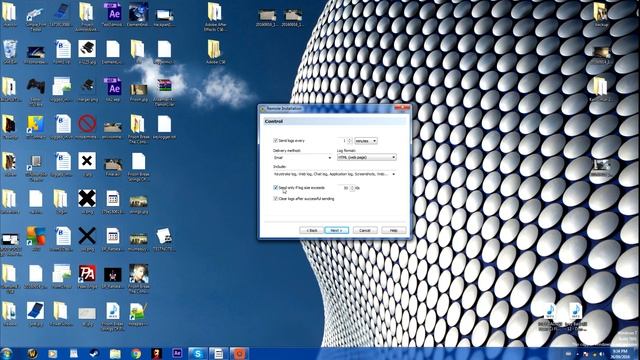Viewport: 640px width, 360px height.
Task: Open File Explorer from the taskbar
Action: tap(115, 353)
